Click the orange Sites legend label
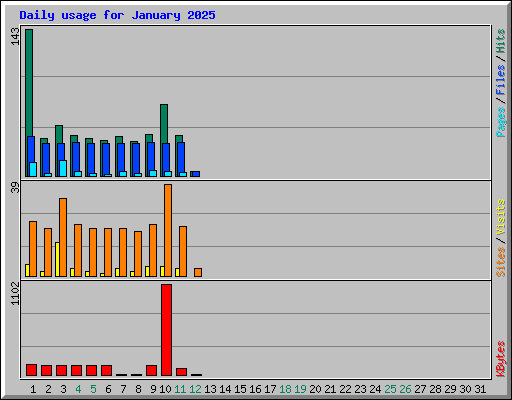 click(x=501, y=262)
